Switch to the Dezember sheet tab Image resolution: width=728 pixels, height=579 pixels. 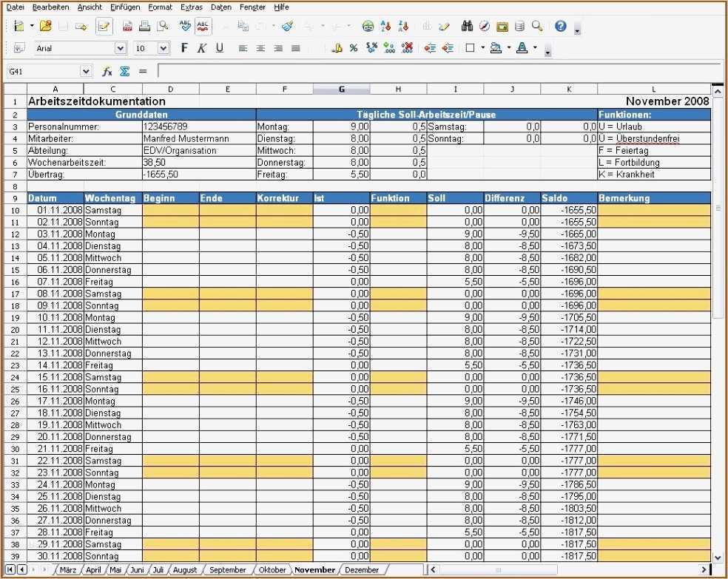point(362,570)
